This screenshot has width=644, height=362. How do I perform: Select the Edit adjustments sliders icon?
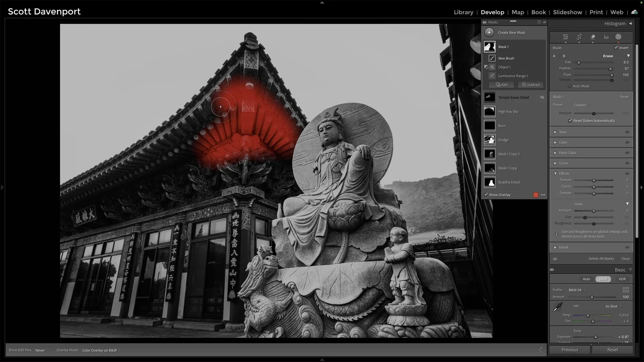coord(565,37)
